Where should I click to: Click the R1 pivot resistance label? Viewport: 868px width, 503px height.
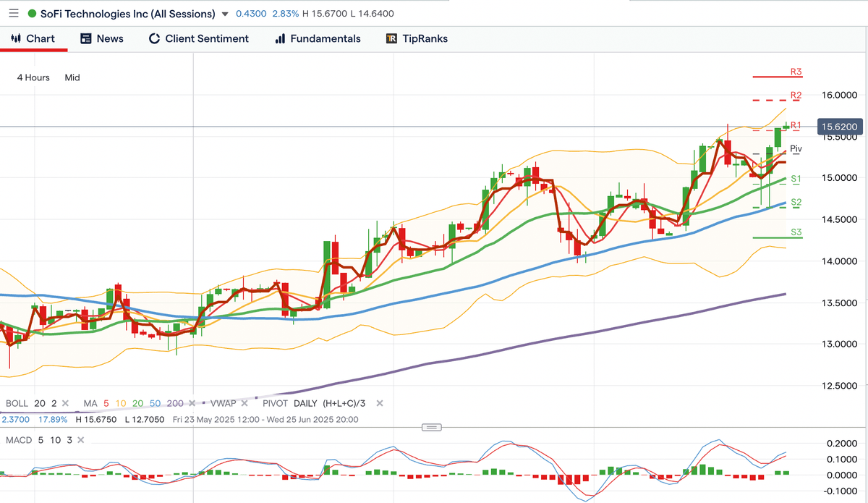[796, 125]
